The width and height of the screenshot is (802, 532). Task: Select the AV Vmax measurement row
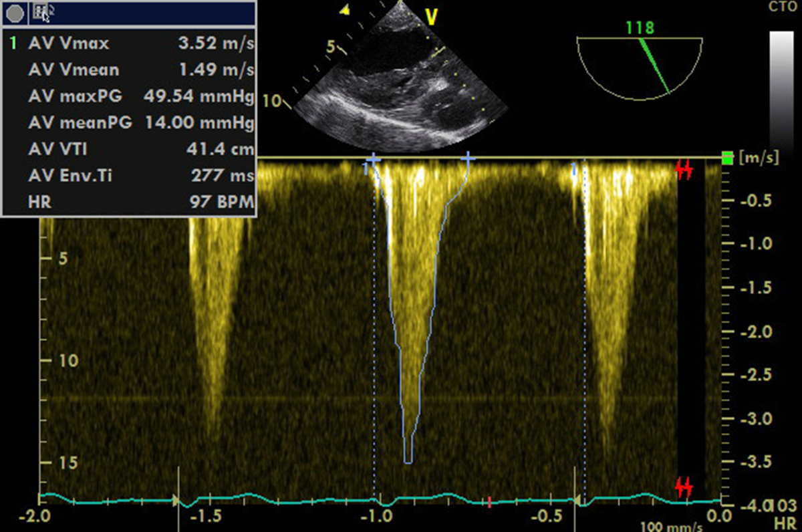(130, 45)
